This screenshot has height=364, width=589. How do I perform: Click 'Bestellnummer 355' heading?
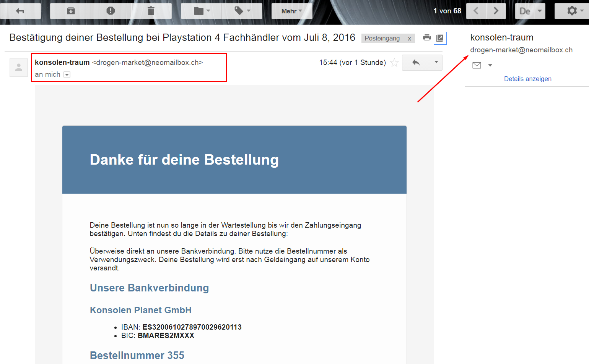pyautogui.click(x=137, y=356)
